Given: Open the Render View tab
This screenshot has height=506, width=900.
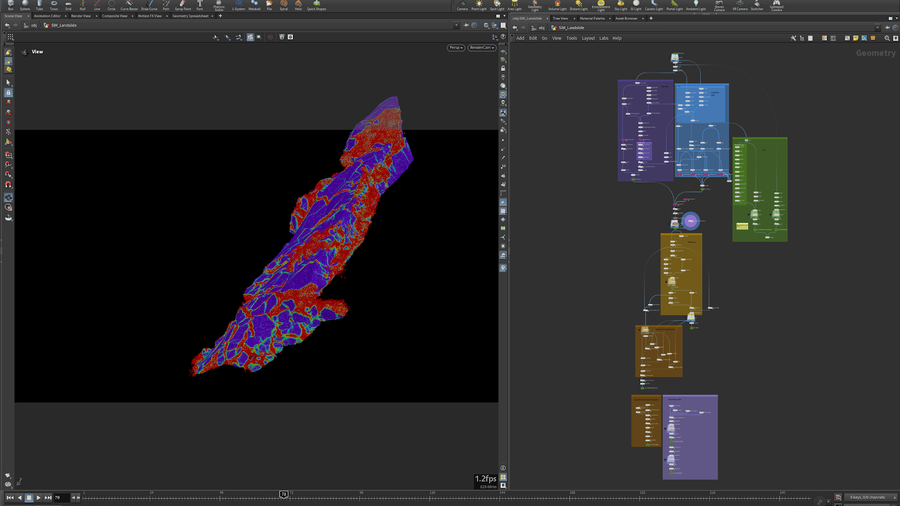Looking at the screenshot, I should pyautogui.click(x=80, y=16).
